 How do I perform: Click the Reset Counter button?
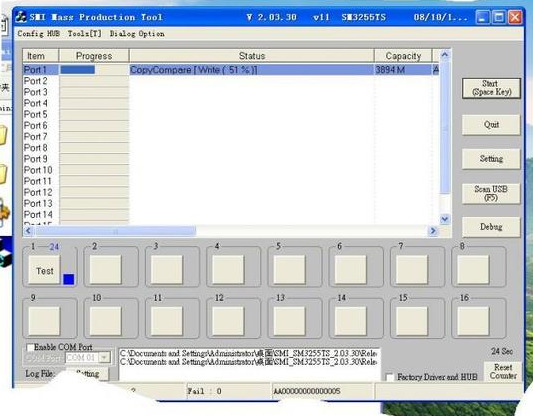tap(503, 371)
